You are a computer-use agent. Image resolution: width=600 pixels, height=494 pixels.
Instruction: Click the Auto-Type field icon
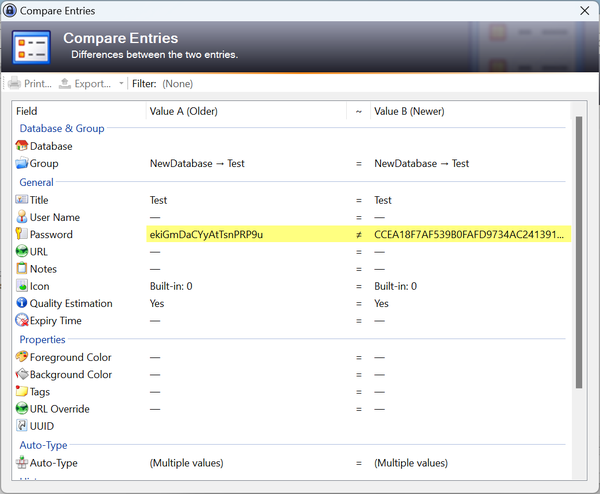pyautogui.click(x=22, y=463)
